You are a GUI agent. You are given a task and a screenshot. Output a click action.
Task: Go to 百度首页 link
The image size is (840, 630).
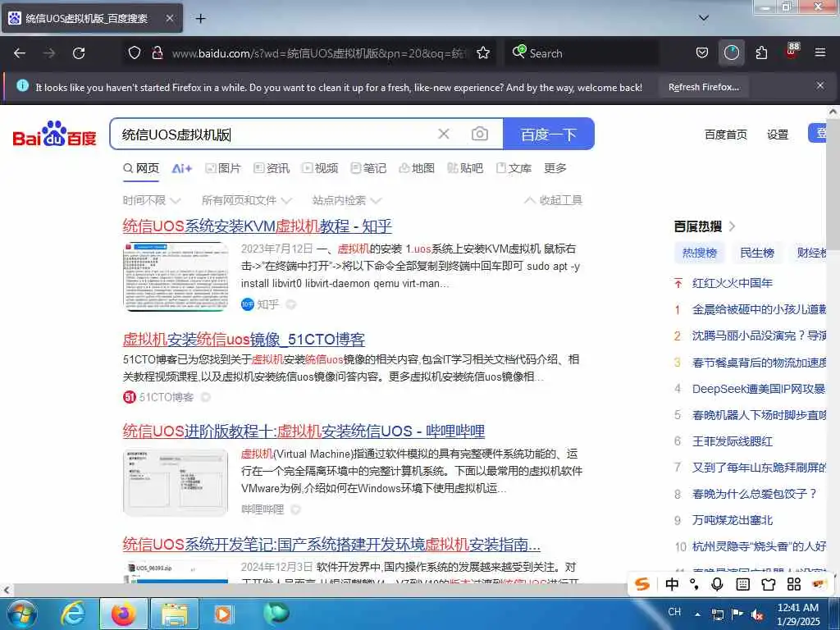tap(725, 135)
